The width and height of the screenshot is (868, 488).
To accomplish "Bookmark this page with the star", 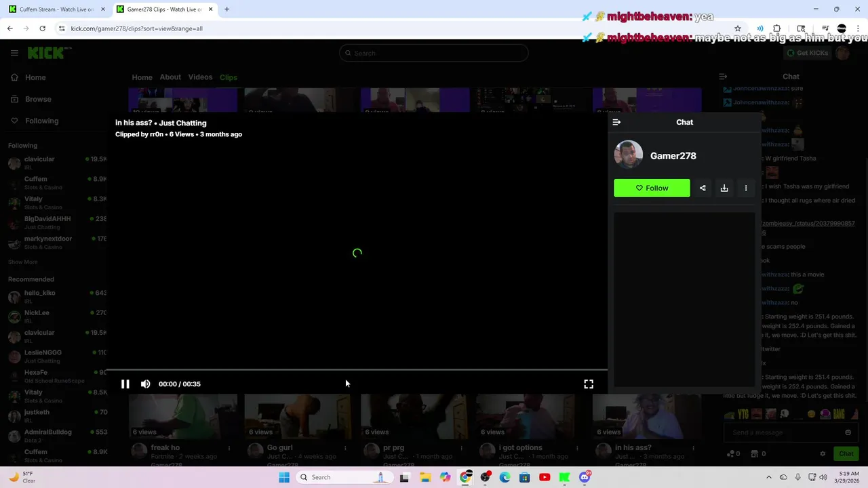I will point(737,28).
